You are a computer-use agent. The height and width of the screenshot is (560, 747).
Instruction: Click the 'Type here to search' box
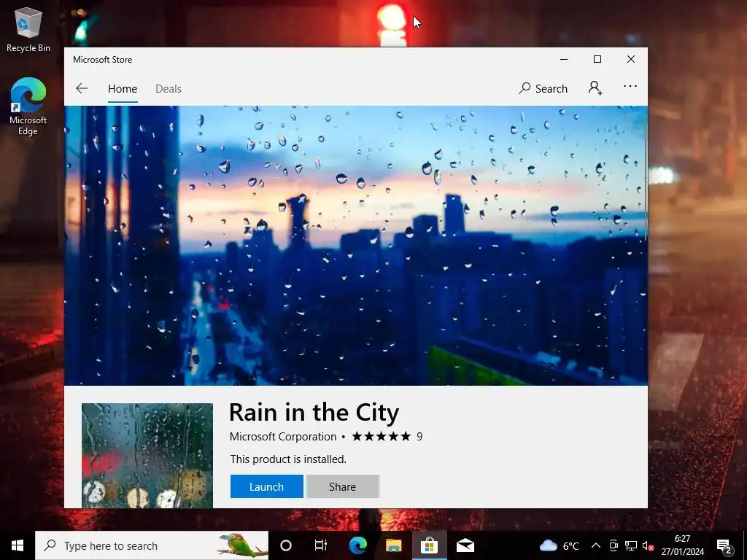[152, 545]
